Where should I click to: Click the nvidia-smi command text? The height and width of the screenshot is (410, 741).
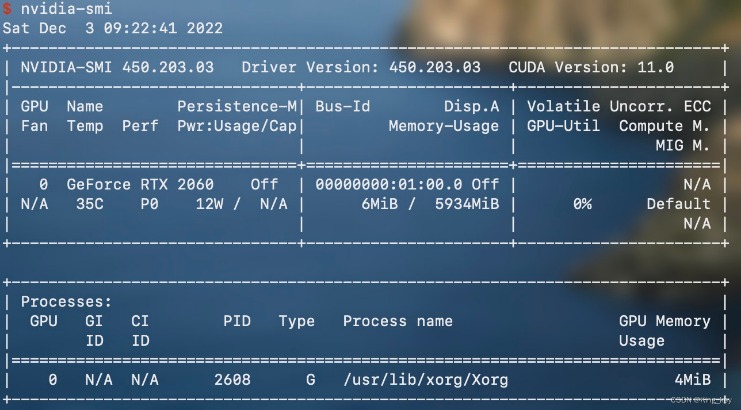(66, 9)
